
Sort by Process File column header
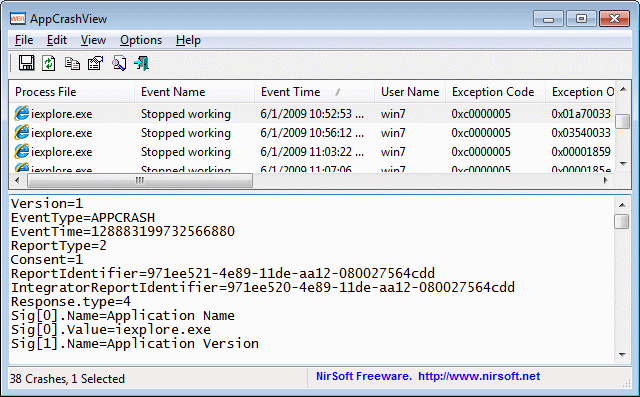[x=72, y=92]
